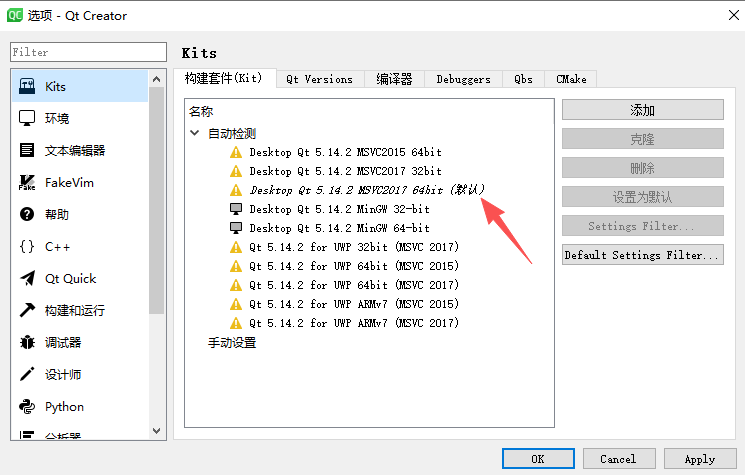Viewport: 745px width, 475px height.
Task: Select Desktop Qt 5.14.2 MSVC2017 64bit (默认) row
Action: [x=367, y=190]
